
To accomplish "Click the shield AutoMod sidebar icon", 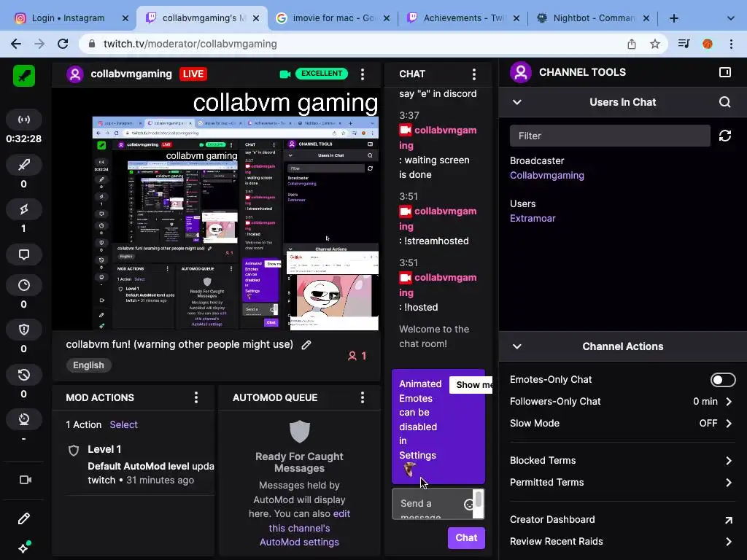I will [24, 330].
